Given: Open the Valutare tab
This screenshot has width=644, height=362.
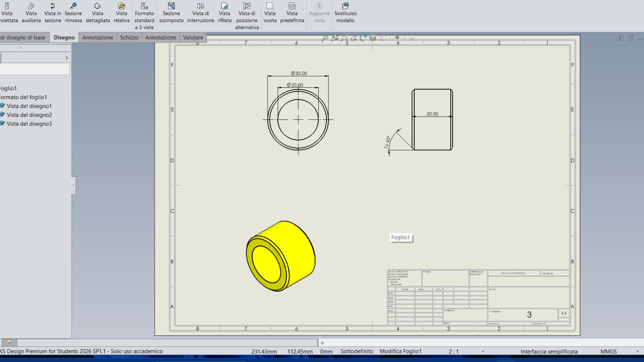Looking at the screenshot, I should pyautogui.click(x=193, y=38).
